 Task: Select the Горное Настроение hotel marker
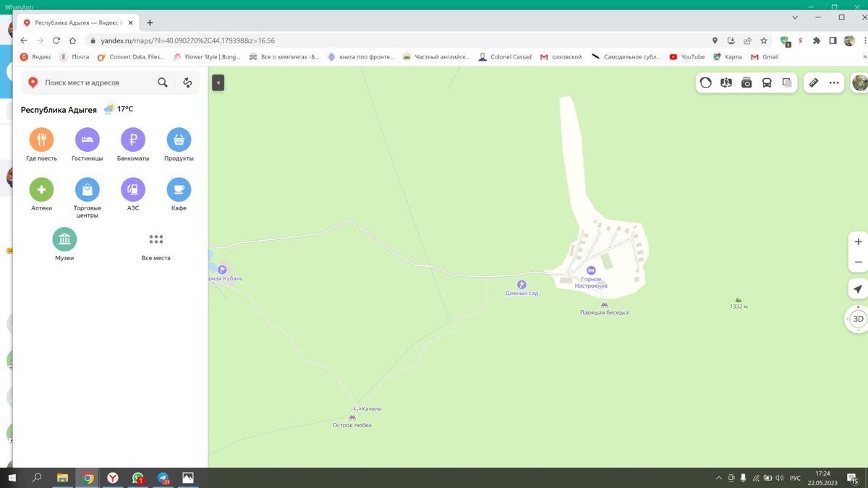pyautogui.click(x=591, y=270)
